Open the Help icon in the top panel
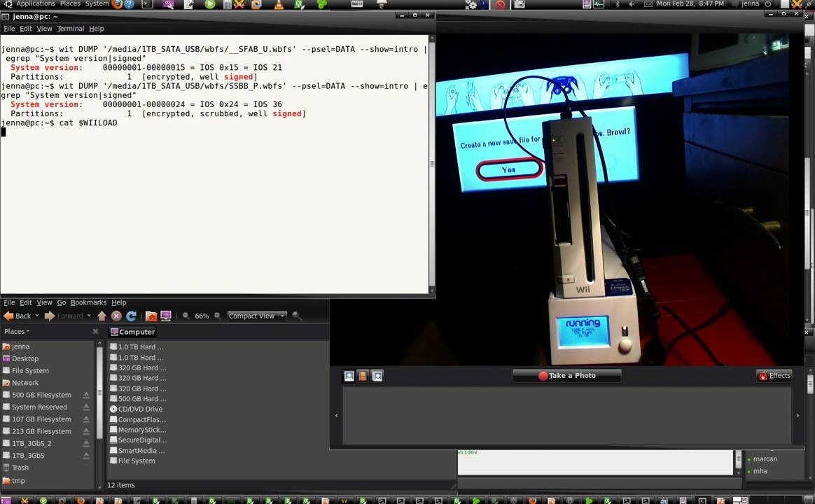This screenshot has height=504, width=815. coord(129,4)
